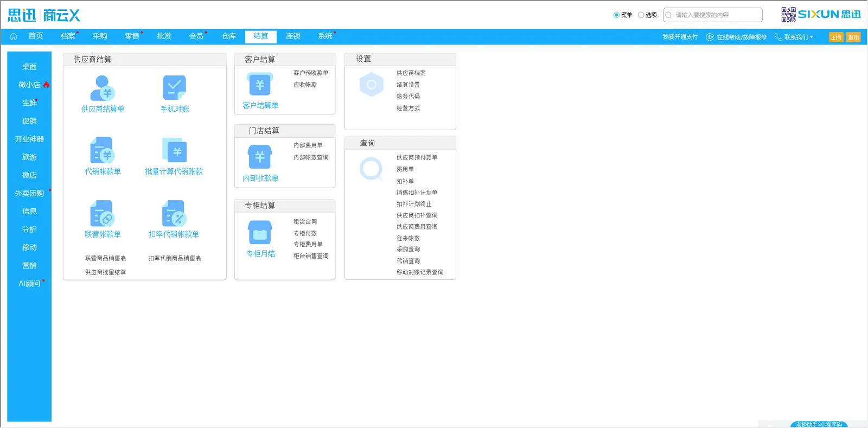Click 我要开通支付 link
The width and height of the screenshot is (868, 428).
[680, 37]
